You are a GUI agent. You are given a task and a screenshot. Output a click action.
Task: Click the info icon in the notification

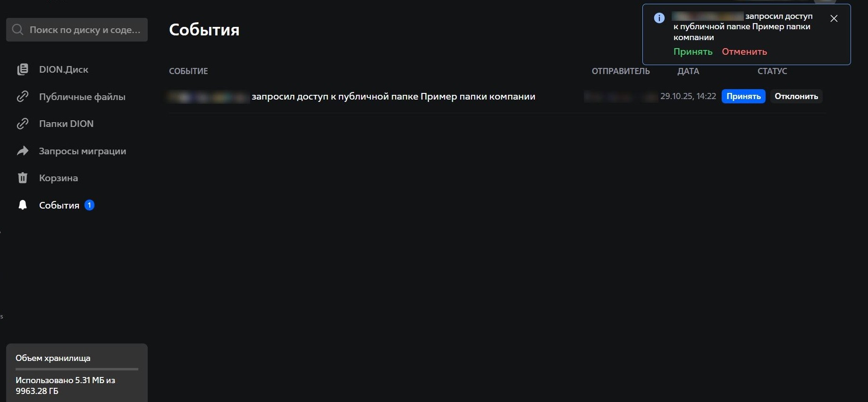point(659,18)
